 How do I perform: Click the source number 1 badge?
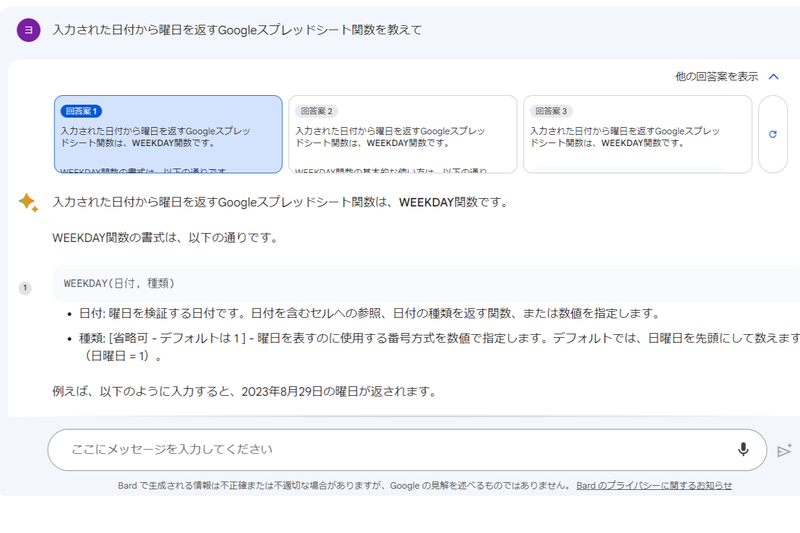25,288
